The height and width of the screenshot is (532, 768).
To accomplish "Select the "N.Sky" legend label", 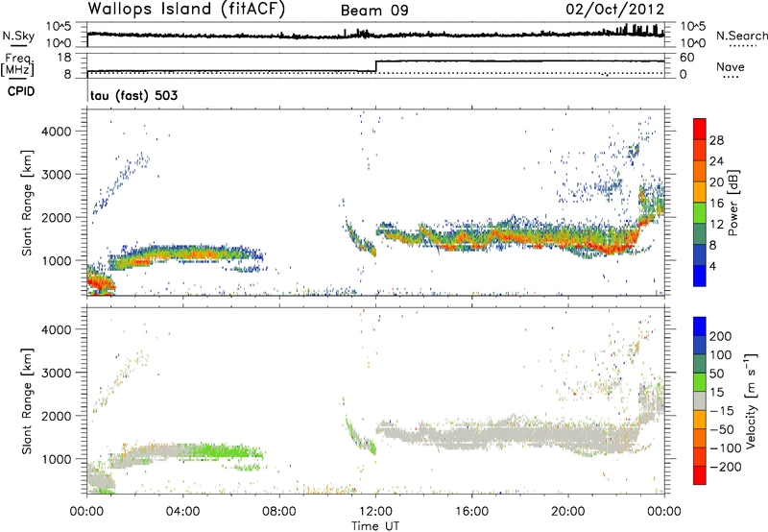I will coord(18,36).
